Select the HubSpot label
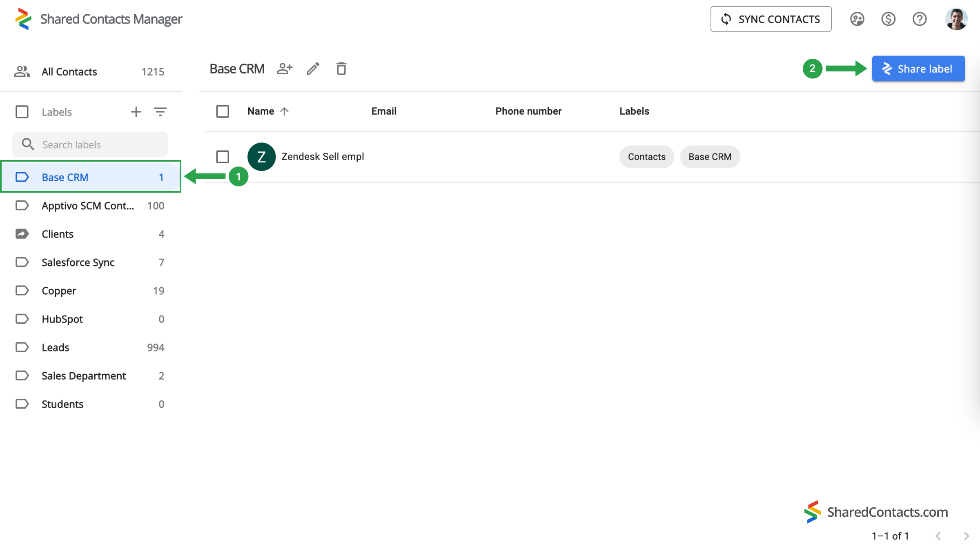This screenshot has width=980, height=551. click(91, 319)
